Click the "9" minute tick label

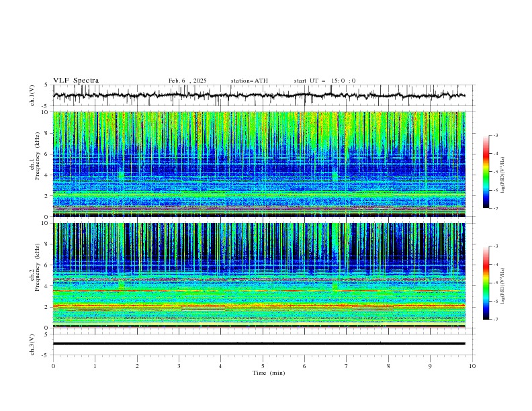pos(430,366)
